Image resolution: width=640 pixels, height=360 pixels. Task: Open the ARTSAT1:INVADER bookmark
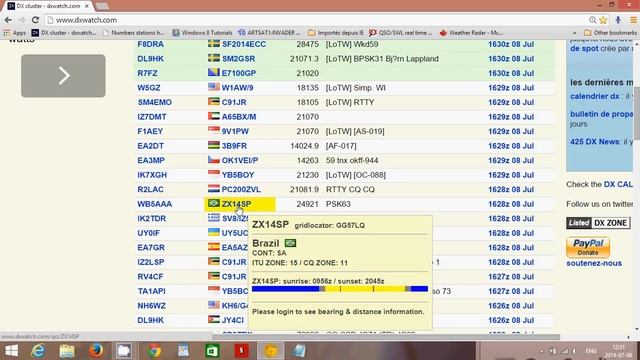click(269, 33)
